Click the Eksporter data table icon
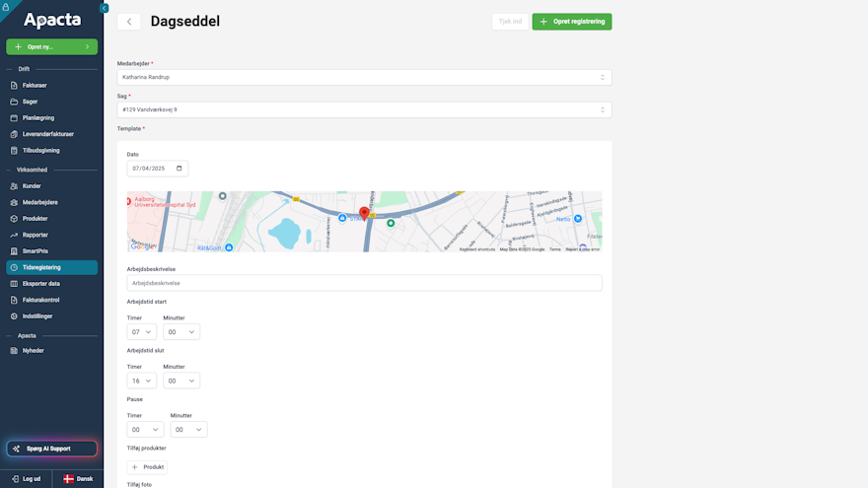The width and height of the screenshot is (868, 488). [14, 284]
